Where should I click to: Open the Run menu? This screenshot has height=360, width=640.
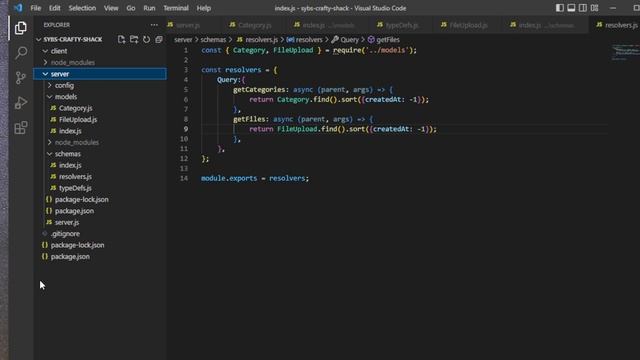coord(149,8)
